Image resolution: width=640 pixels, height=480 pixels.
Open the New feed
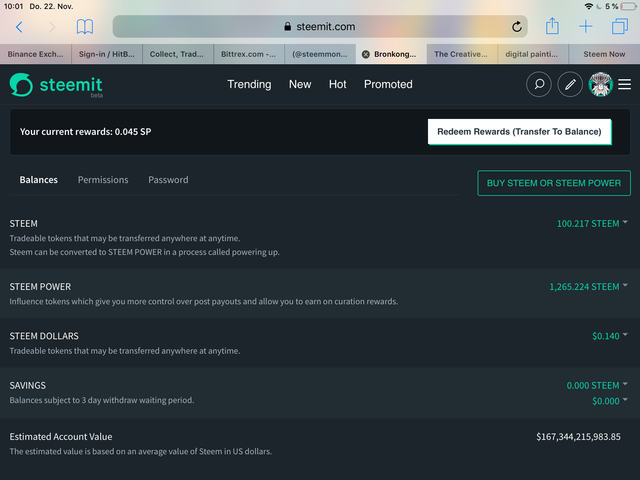coord(300,84)
